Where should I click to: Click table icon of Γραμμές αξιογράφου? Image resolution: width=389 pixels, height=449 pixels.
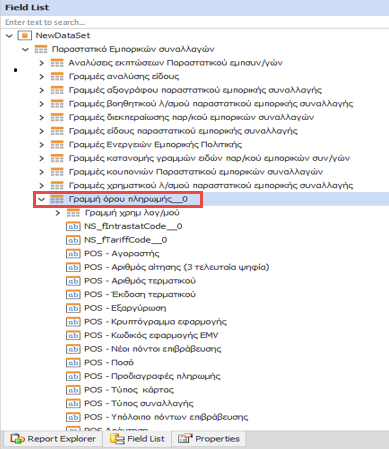57,90
